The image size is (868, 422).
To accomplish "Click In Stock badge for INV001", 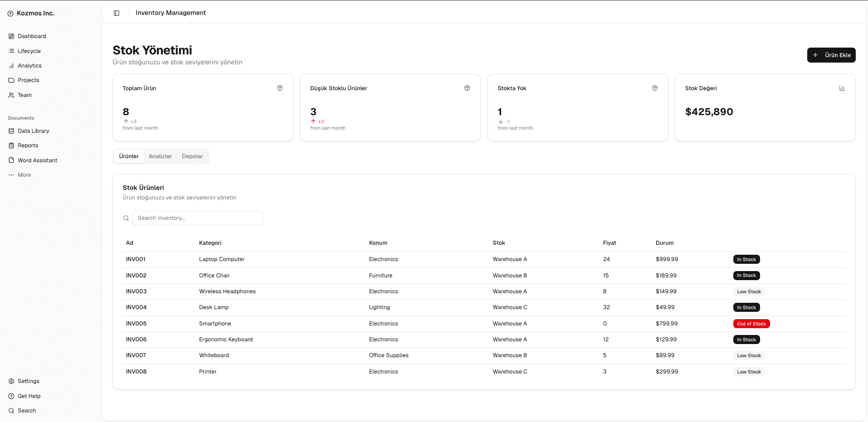I will point(746,259).
